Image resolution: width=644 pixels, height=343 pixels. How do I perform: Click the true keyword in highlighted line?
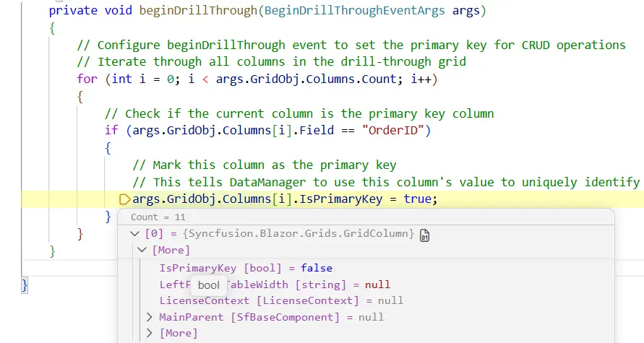point(417,199)
